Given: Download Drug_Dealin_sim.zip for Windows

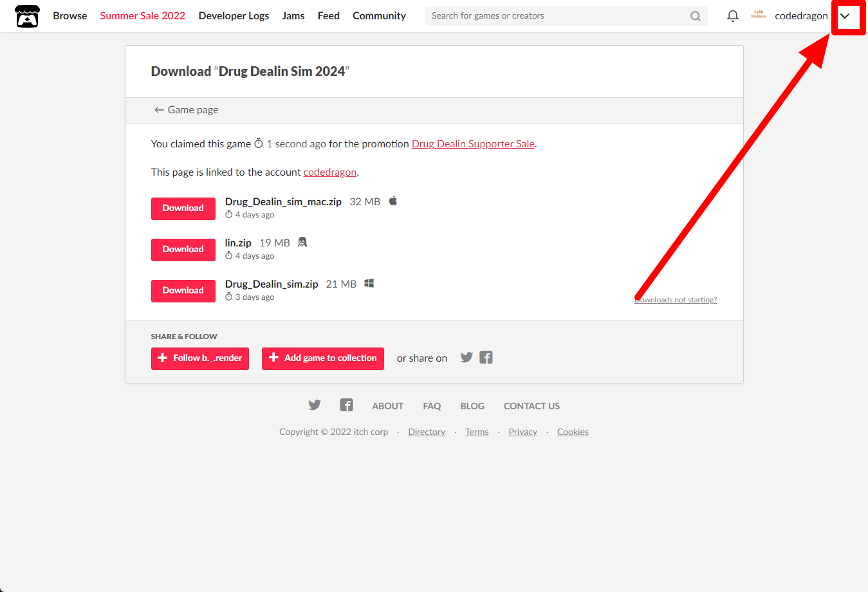Looking at the screenshot, I should coord(183,291).
